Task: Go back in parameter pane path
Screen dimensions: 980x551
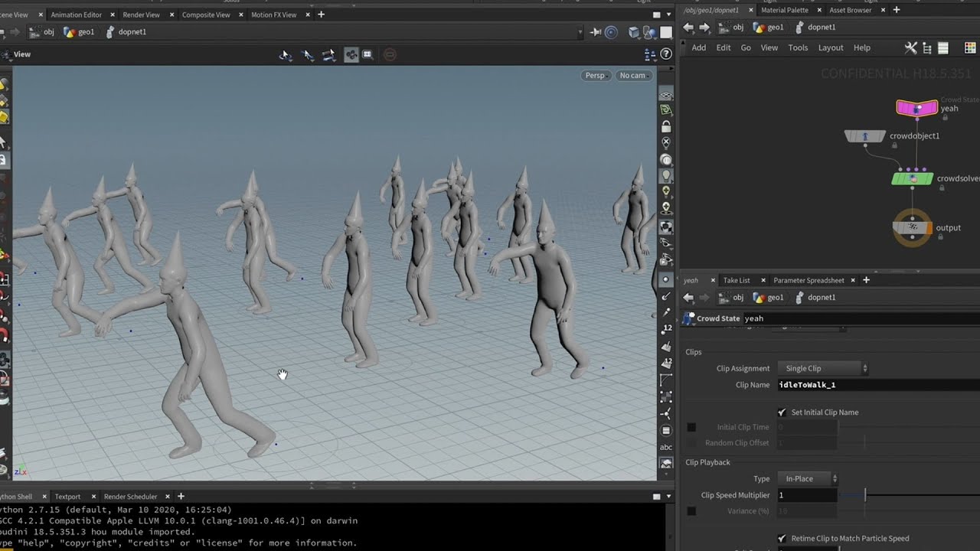Action: (688, 298)
